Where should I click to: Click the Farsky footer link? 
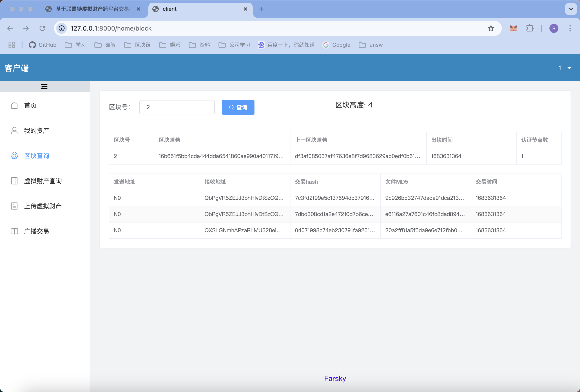pos(335,379)
